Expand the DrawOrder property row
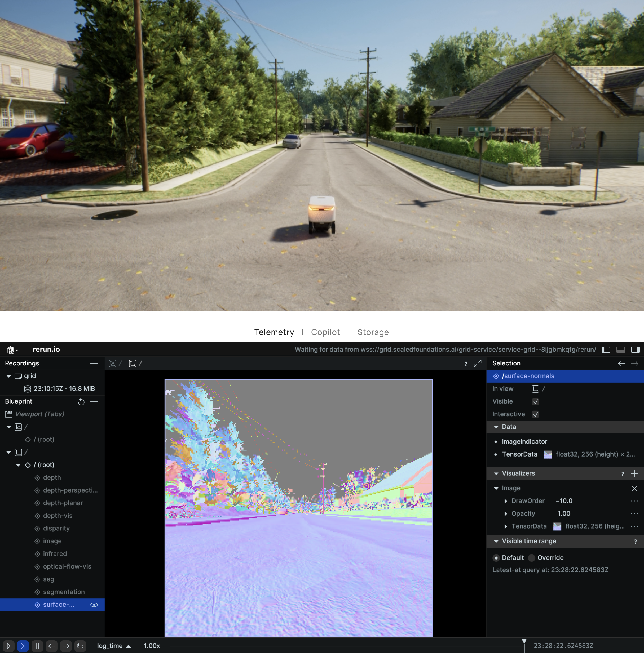 click(x=506, y=501)
